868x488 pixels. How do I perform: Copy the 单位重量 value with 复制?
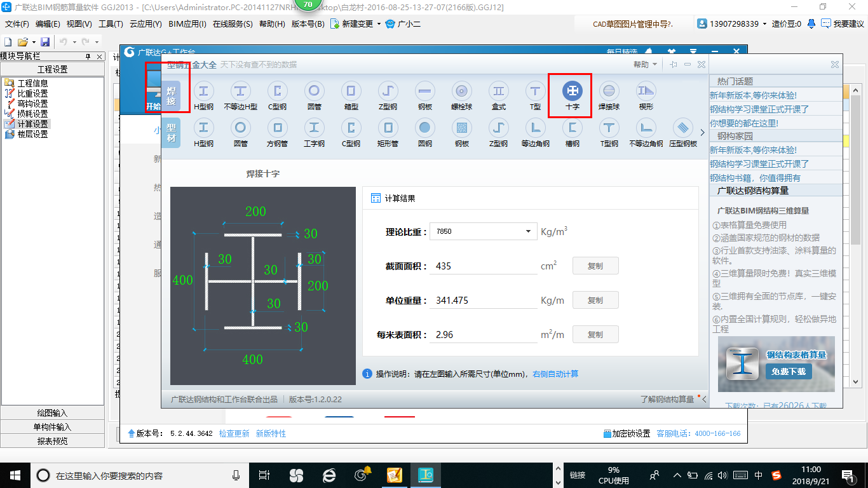click(x=595, y=300)
